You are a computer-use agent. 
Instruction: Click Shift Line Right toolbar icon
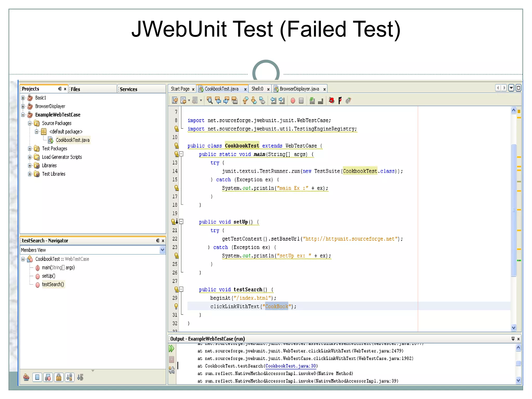point(282,101)
